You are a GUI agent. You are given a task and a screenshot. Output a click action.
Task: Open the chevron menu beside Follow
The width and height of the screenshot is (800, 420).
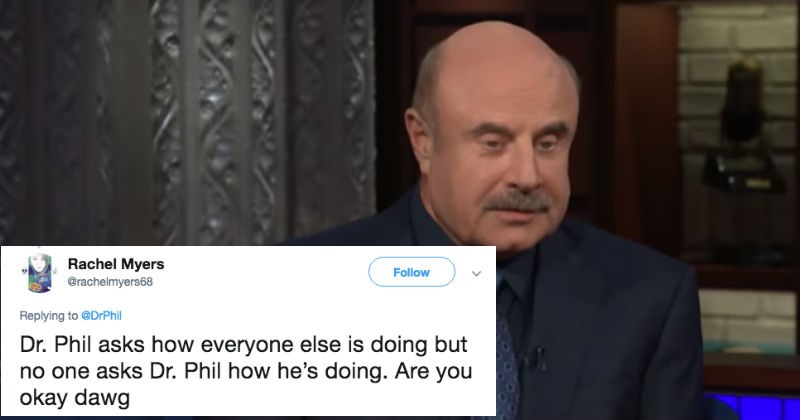click(x=476, y=274)
